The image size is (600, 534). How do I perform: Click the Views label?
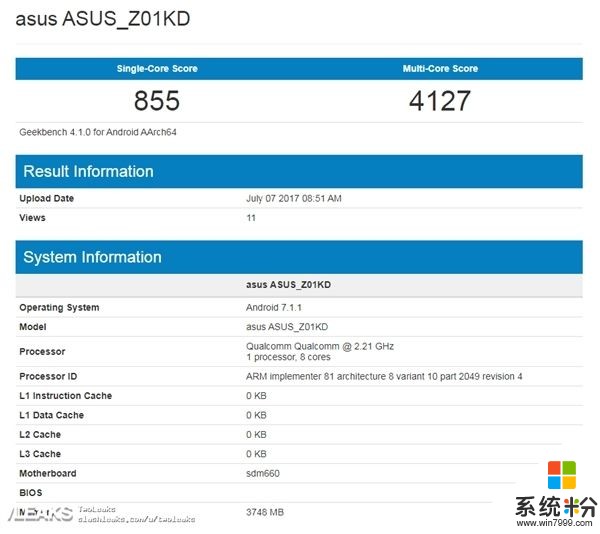[x=33, y=218]
